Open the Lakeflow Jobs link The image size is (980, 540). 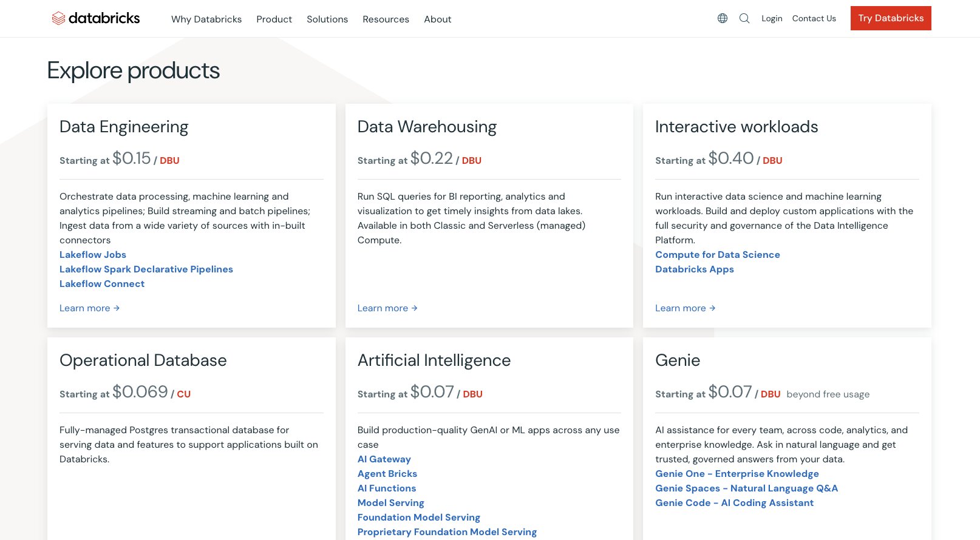[93, 255]
